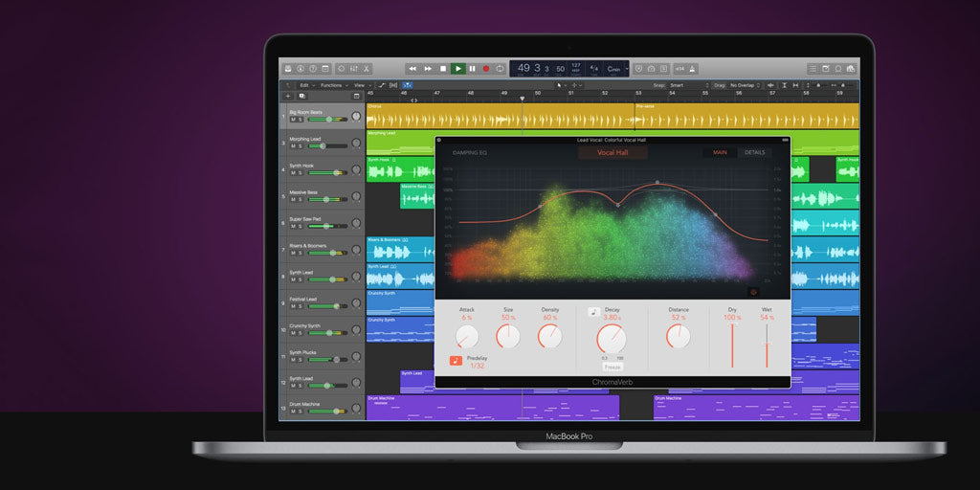This screenshot has height=490, width=980.
Task: Adjust the Dry level slider
Action: click(732, 345)
